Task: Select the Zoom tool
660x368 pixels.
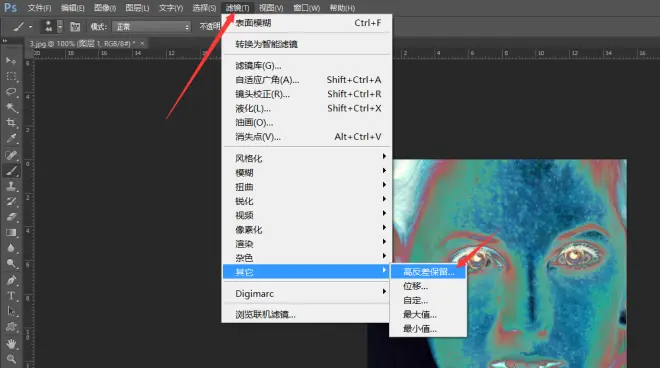Action: point(11,359)
